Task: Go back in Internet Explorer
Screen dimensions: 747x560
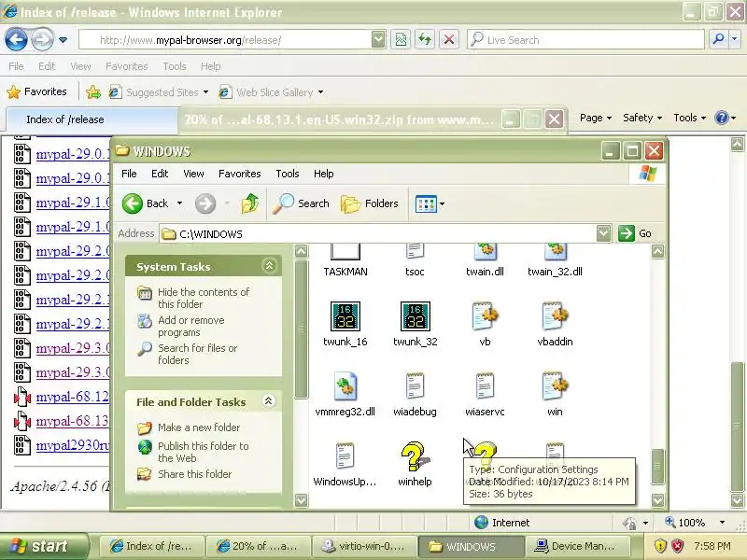Action: click(16, 39)
